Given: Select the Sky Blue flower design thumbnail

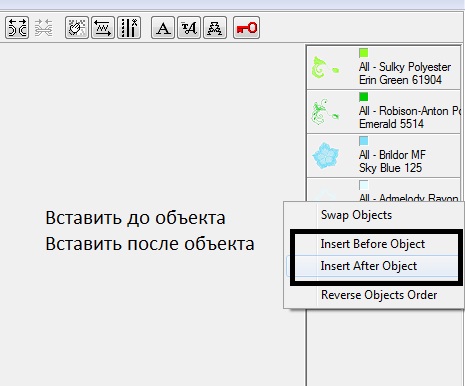Looking at the screenshot, I should coord(326,155).
